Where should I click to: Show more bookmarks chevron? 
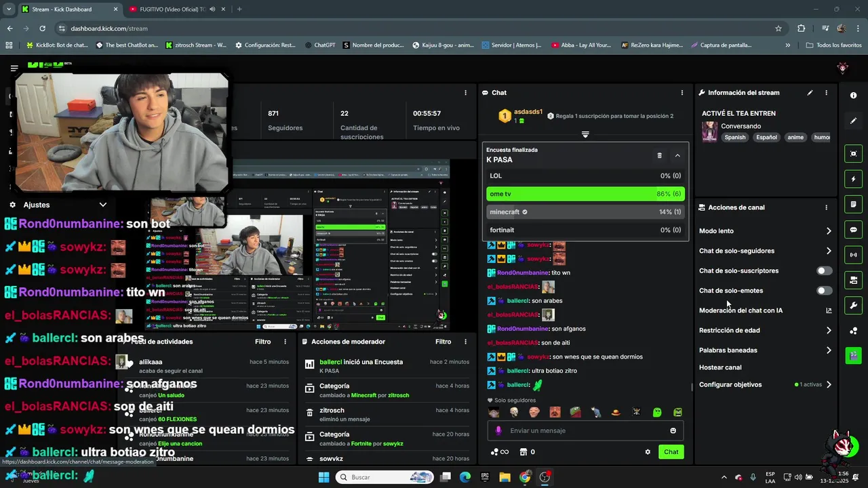click(x=787, y=45)
